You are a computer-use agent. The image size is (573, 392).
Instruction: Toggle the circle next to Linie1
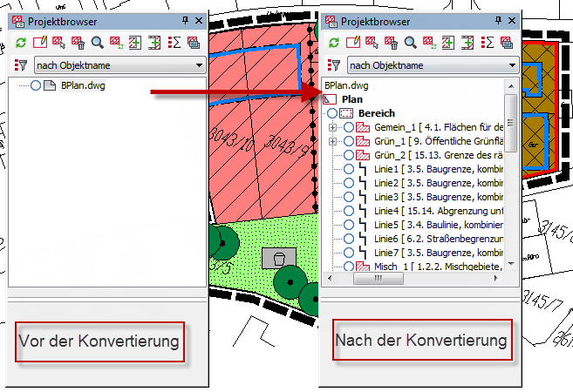coord(350,169)
